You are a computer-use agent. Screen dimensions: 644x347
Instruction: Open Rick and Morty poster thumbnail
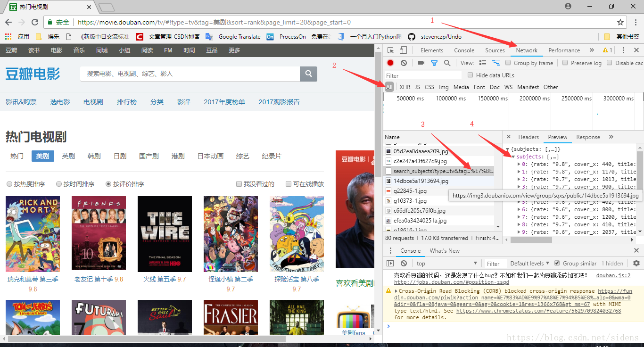pyautogui.click(x=33, y=234)
